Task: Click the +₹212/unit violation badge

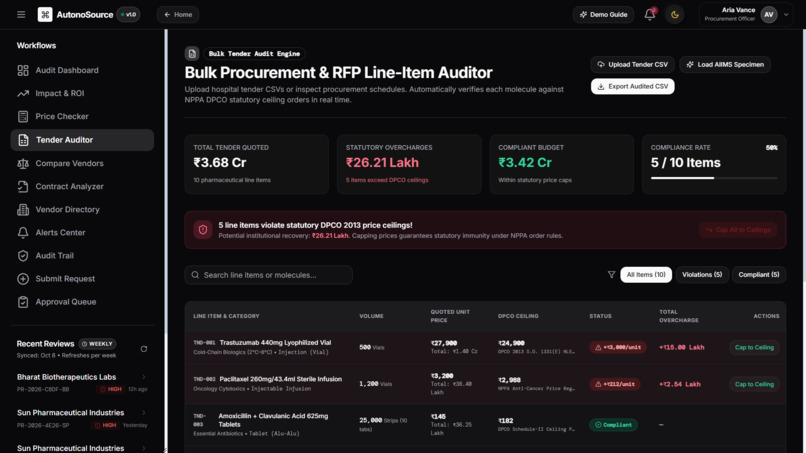Action: pyautogui.click(x=615, y=384)
